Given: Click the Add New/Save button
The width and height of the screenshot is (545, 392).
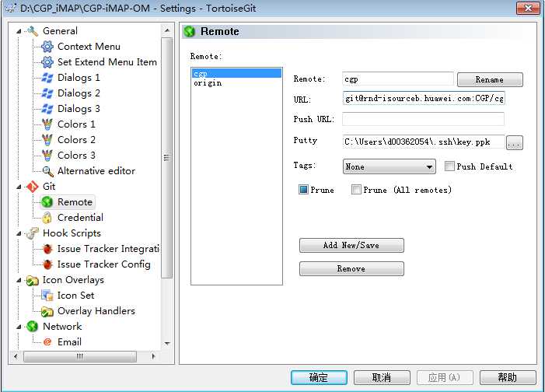Looking at the screenshot, I should click(x=351, y=245).
